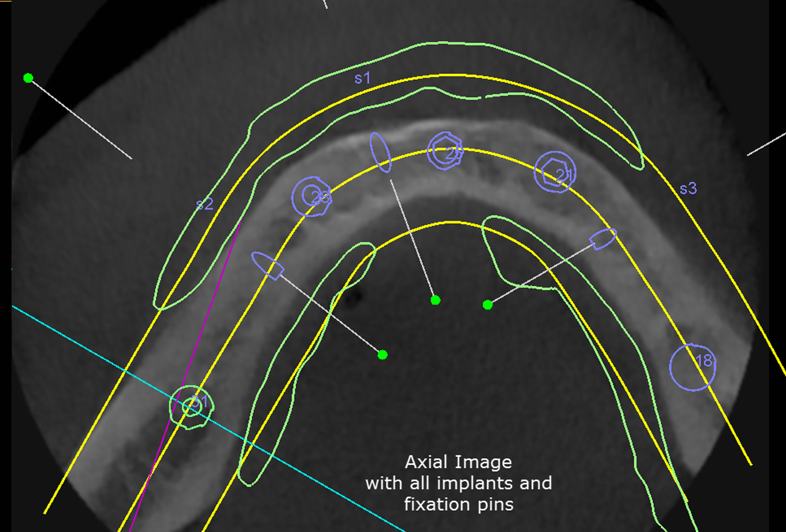Click the implant marker labeled 28

coord(312,196)
